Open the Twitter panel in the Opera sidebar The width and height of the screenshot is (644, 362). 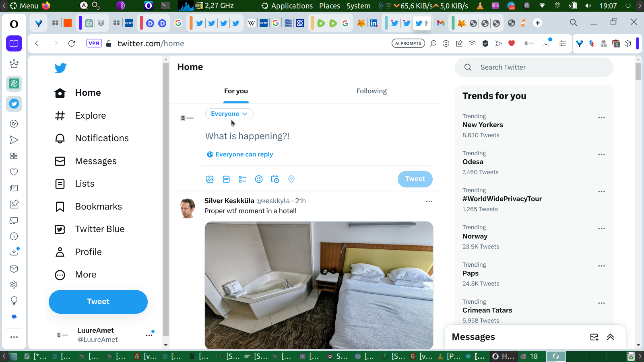click(x=14, y=104)
